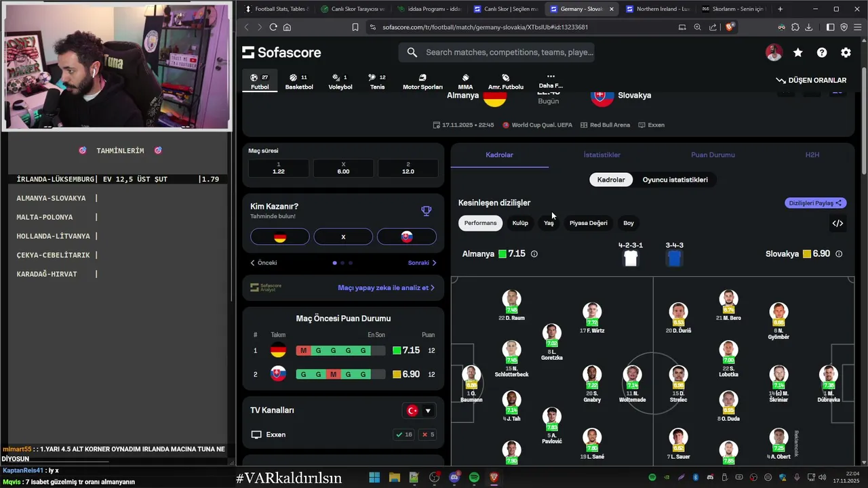Click the Brave shields icon

point(730,27)
